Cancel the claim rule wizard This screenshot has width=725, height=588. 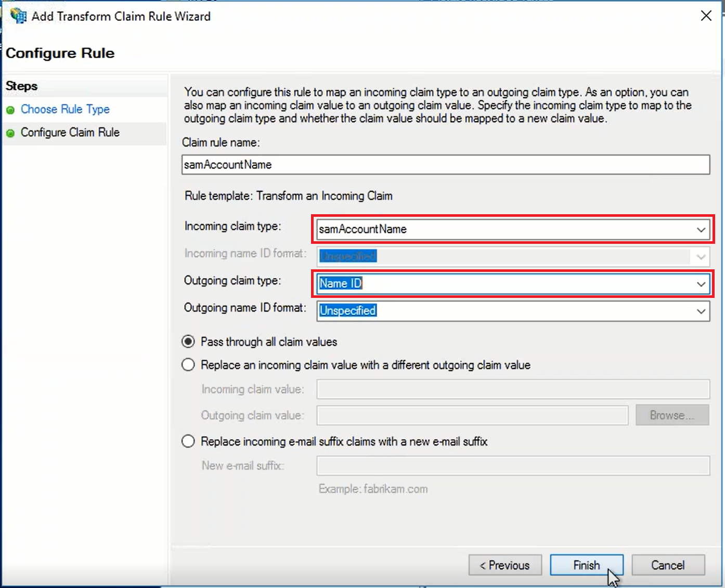(x=668, y=565)
